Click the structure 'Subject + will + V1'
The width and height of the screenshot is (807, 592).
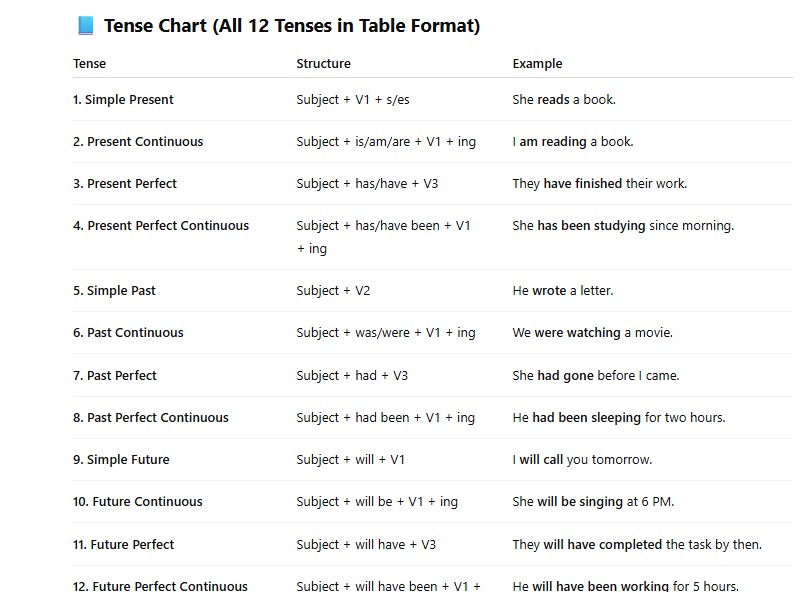point(350,460)
